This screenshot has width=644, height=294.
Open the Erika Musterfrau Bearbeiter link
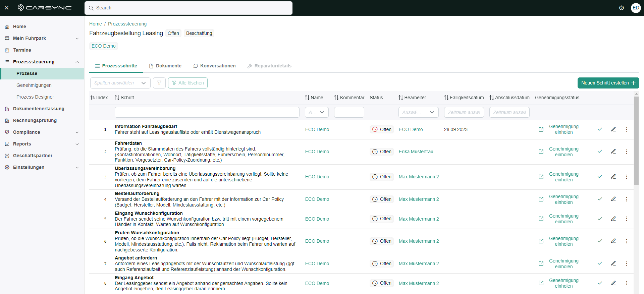(416, 152)
